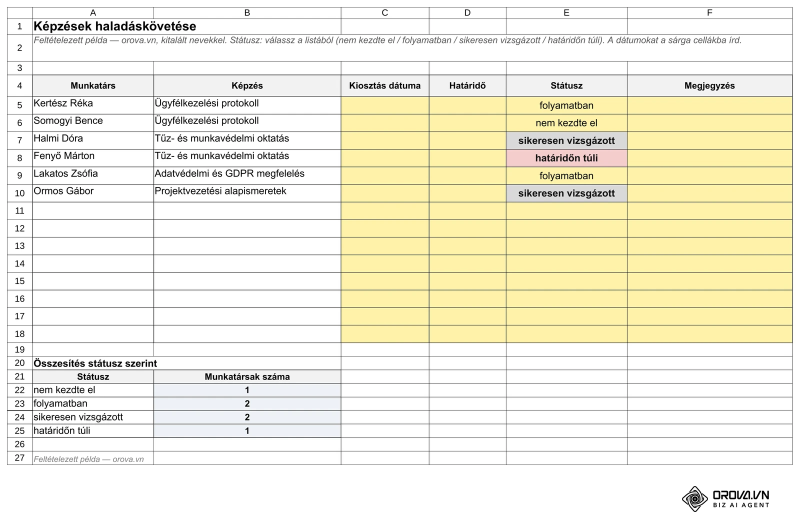Screen dimensions: 800x532
Task: Select the "Megjegyzés" header cell
Action: click(x=709, y=85)
